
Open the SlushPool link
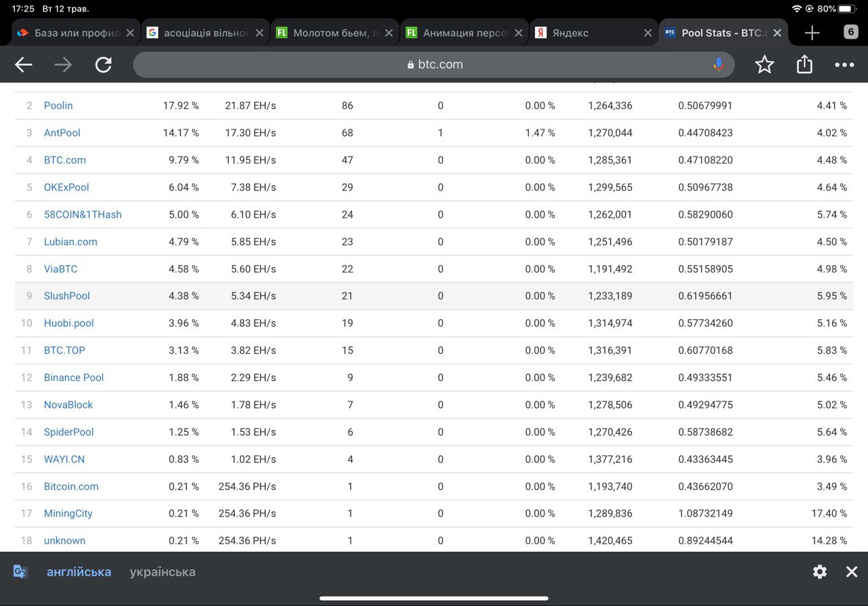pos(67,296)
